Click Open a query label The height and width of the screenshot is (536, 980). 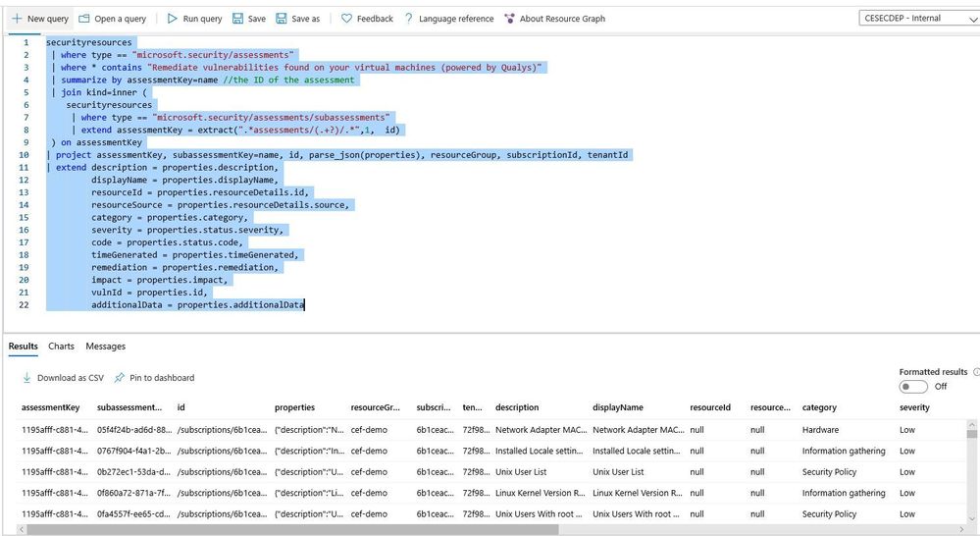coord(120,19)
